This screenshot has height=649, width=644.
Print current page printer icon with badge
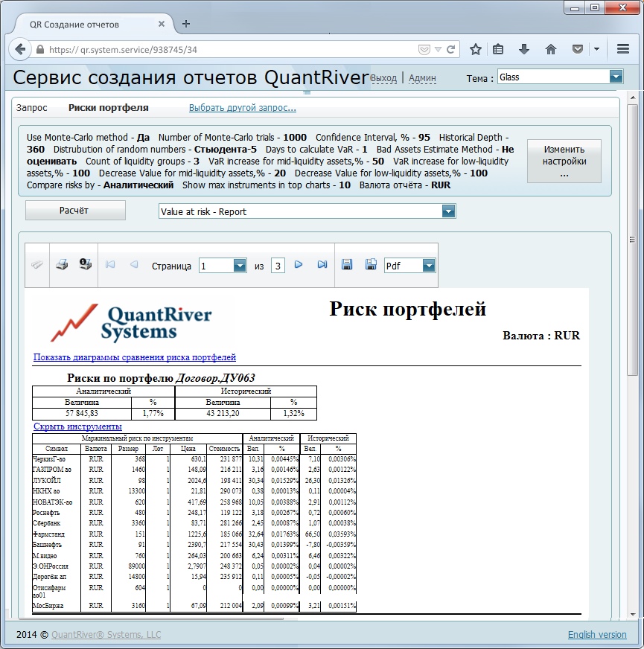coord(86,264)
